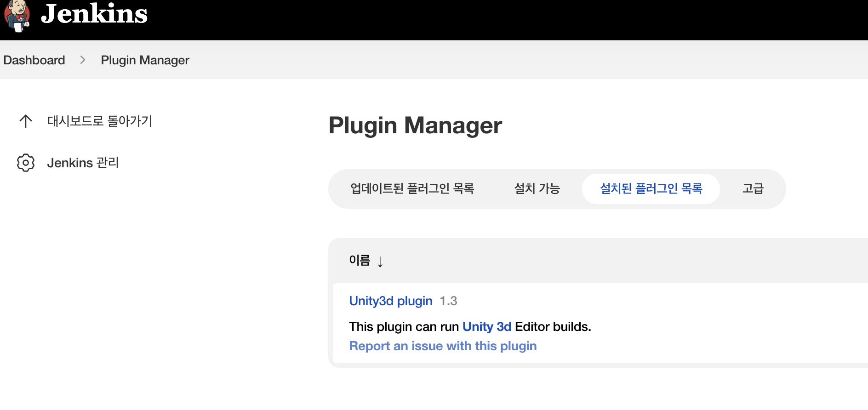Open the Unity3d plugin link
868x410 pixels.
click(391, 301)
